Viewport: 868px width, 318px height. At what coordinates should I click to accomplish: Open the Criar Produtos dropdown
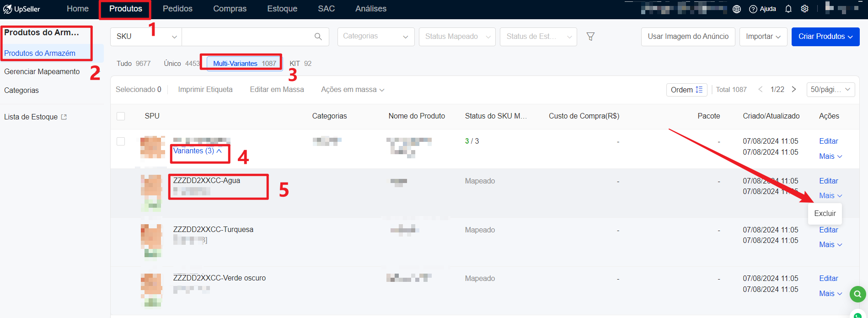tap(825, 37)
